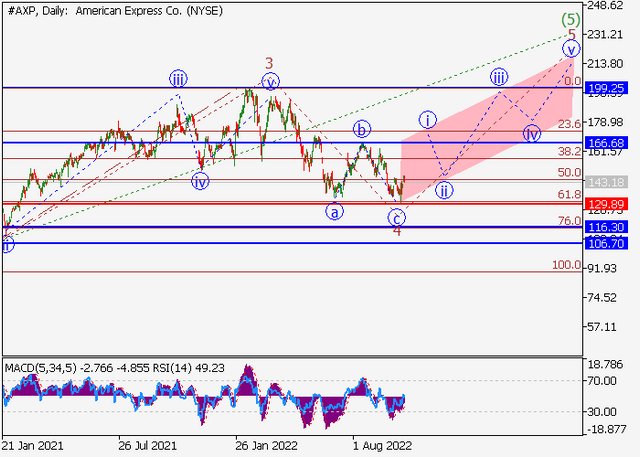
Task: Click the circled v label below red 5
Action: [x=571, y=49]
